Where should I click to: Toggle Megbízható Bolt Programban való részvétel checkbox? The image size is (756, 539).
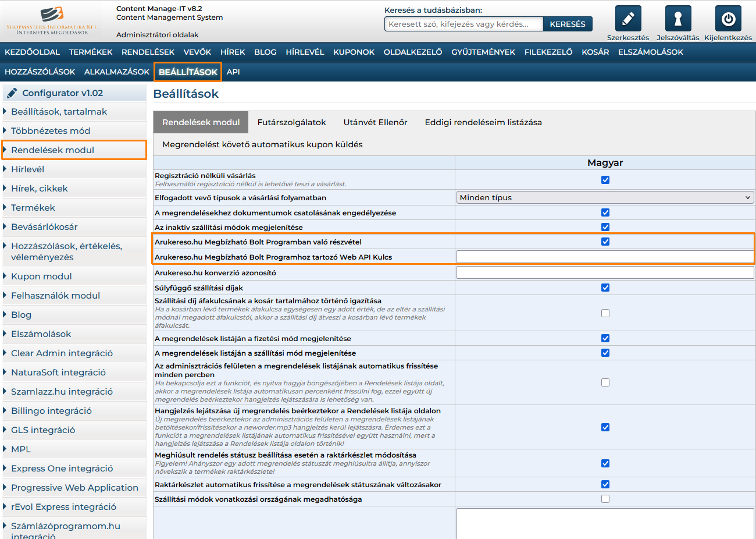pyautogui.click(x=605, y=242)
